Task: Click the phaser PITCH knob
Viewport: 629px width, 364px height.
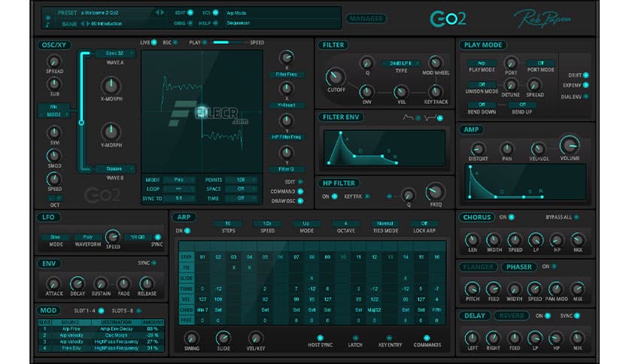Action: click(x=473, y=289)
